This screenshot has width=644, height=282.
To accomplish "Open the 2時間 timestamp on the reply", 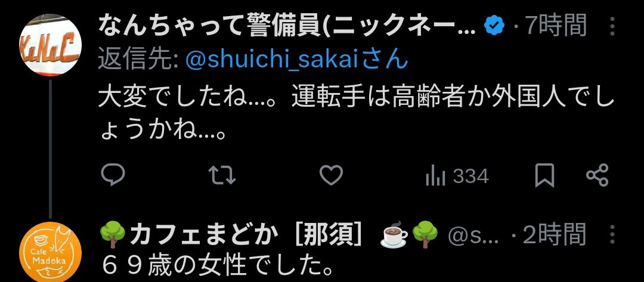I will [x=555, y=235].
